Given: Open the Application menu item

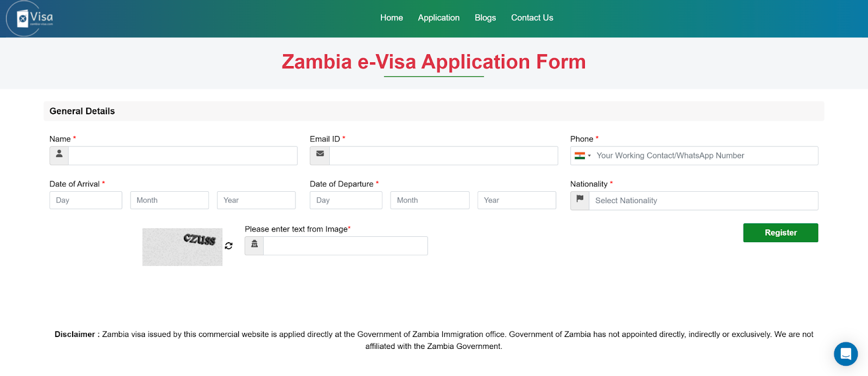Looking at the screenshot, I should [438, 18].
